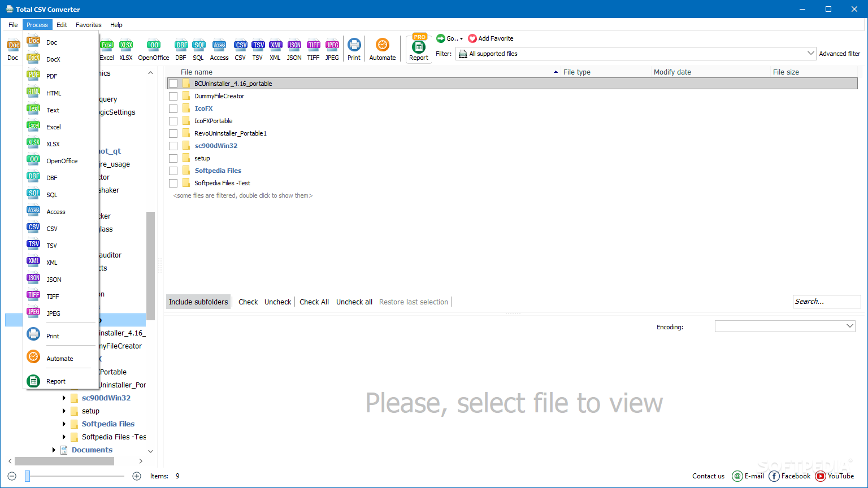Image resolution: width=868 pixels, height=488 pixels.
Task: Choose XLSX in the Process menu
Action: [61, 144]
